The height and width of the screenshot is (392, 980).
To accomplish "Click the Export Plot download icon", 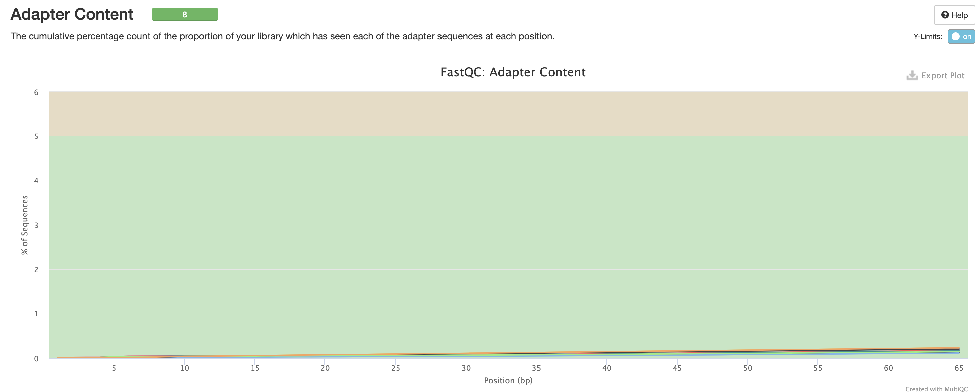I will click(912, 75).
